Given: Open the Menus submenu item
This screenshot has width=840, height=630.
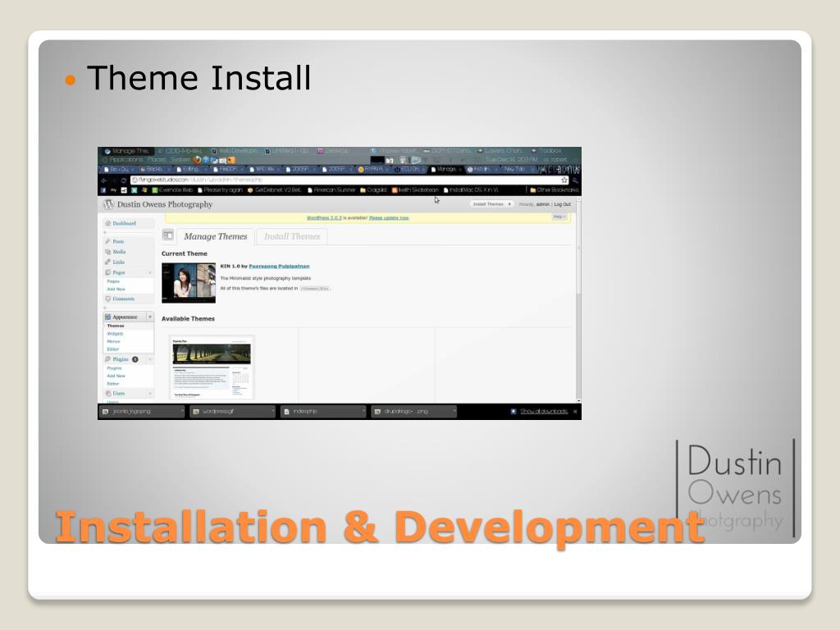Looking at the screenshot, I should pyautogui.click(x=113, y=341).
